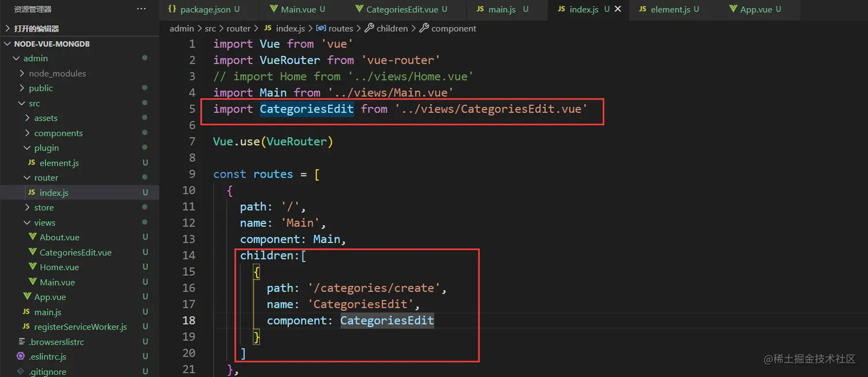
Task: Click the JS icon beside element.js in tree
Action: 32,163
